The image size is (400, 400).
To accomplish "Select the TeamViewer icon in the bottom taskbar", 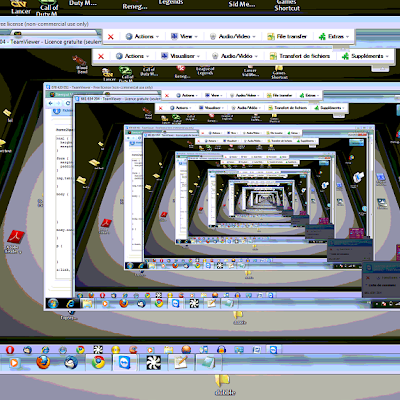I will tap(125, 362).
